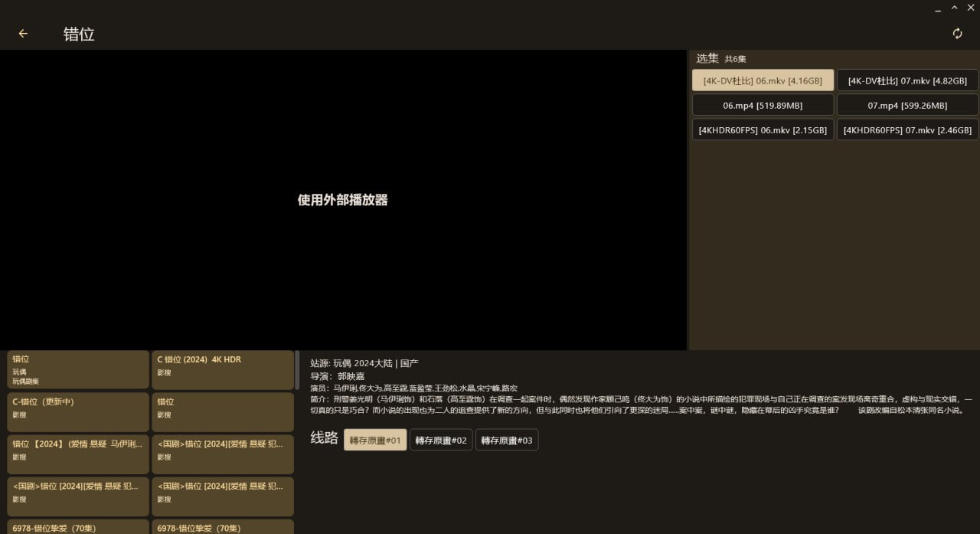Click the 选集 共6集 header

coord(721,58)
